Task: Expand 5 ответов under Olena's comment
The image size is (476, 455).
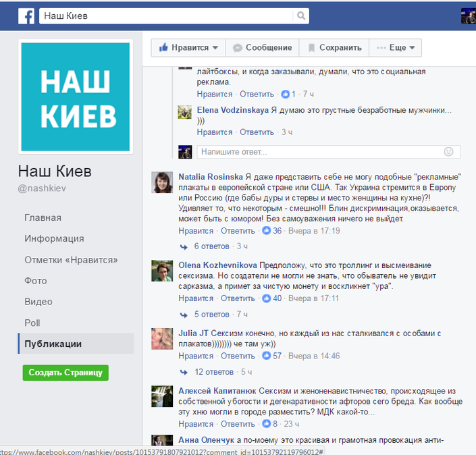Action: click(x=211, y=314)
